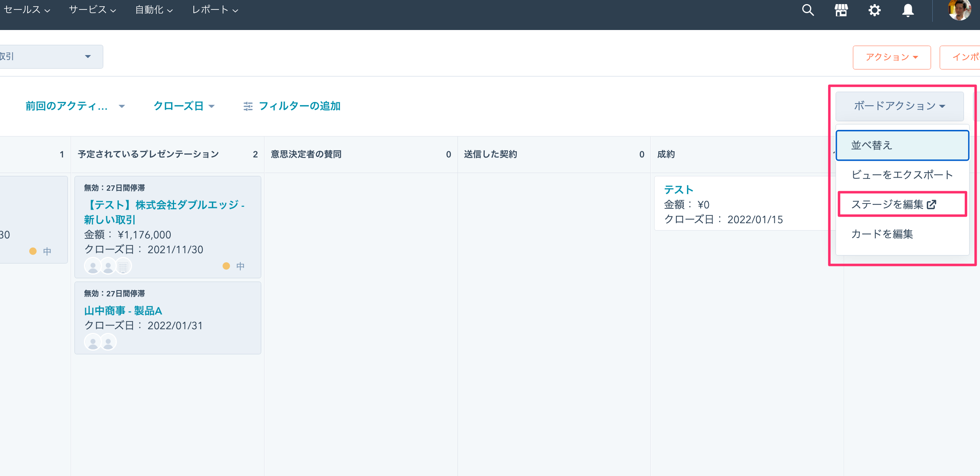Screen dimensions: 980x476
Task: Open the アクション dropdown button
Action: (x=892, y=58)
